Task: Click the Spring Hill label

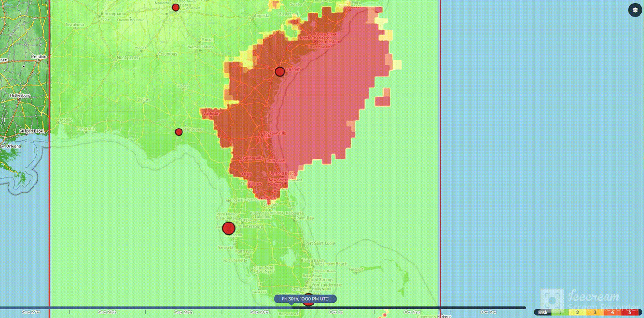Action: click(234, 200)
